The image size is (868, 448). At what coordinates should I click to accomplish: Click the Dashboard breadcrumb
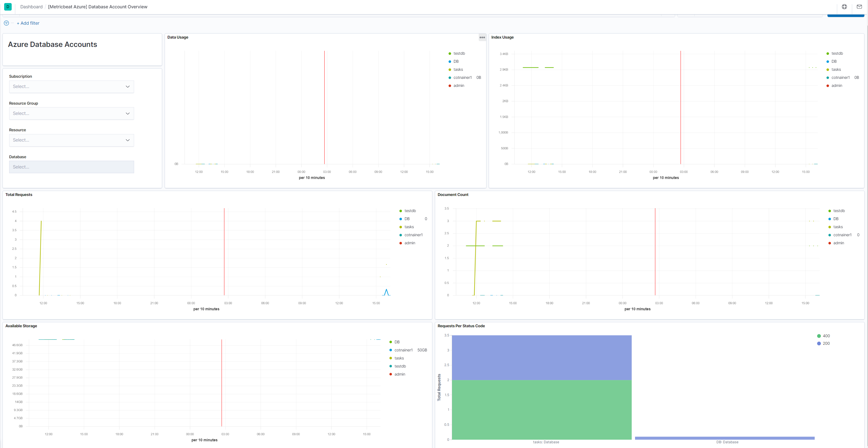click(31, 6)
